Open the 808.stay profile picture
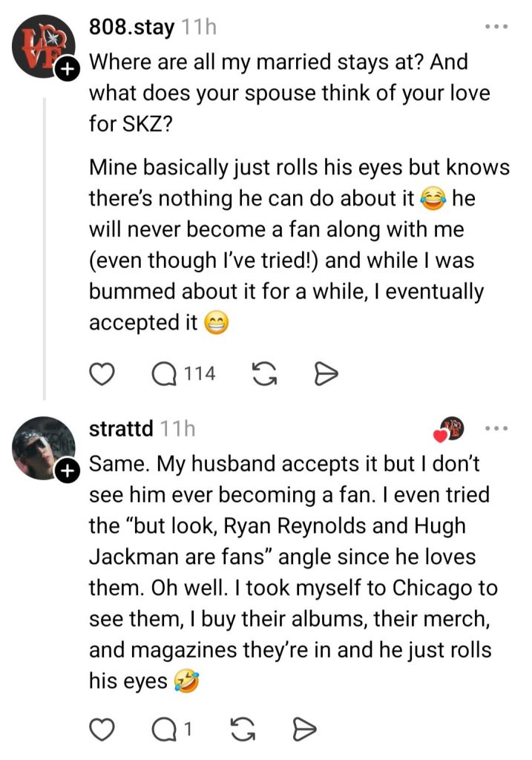 coord(43,44)
